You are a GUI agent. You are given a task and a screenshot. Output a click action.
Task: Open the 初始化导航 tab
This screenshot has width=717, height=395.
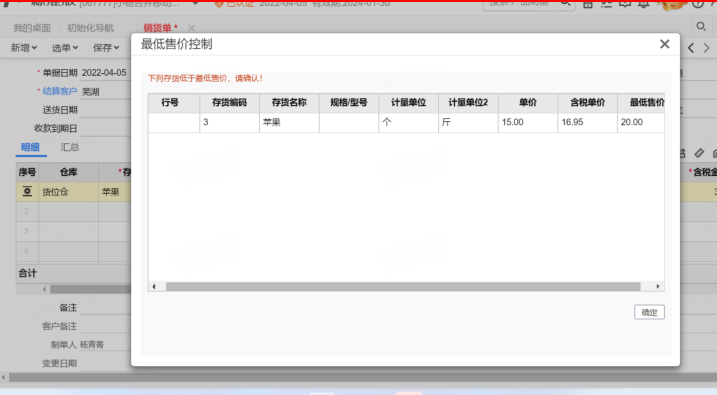point(90,28)
